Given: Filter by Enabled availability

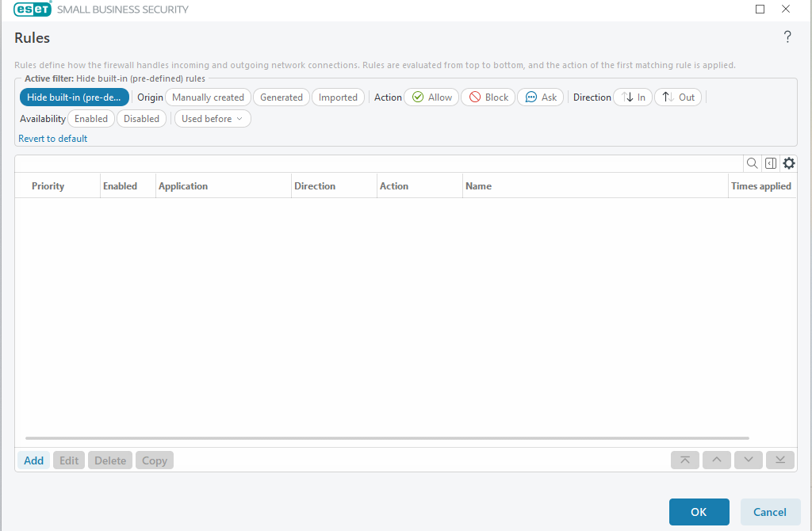Looking at the screenshot, I should point(91,119).
